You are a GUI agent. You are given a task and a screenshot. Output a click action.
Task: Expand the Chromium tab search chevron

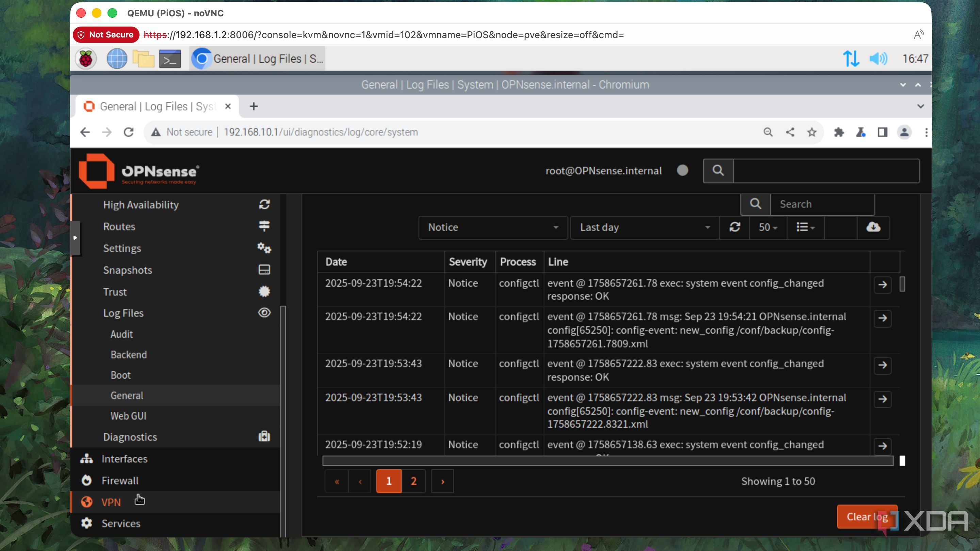[x=920, y=106]
